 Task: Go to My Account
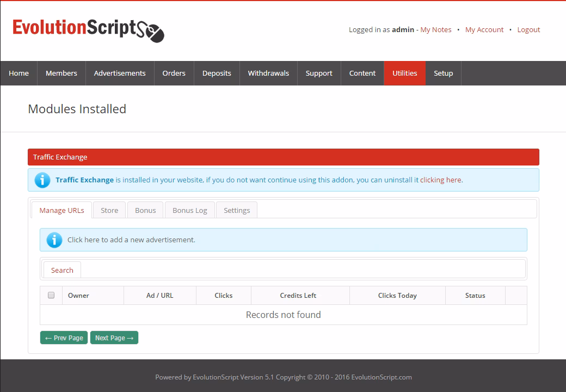click(484, 29)
